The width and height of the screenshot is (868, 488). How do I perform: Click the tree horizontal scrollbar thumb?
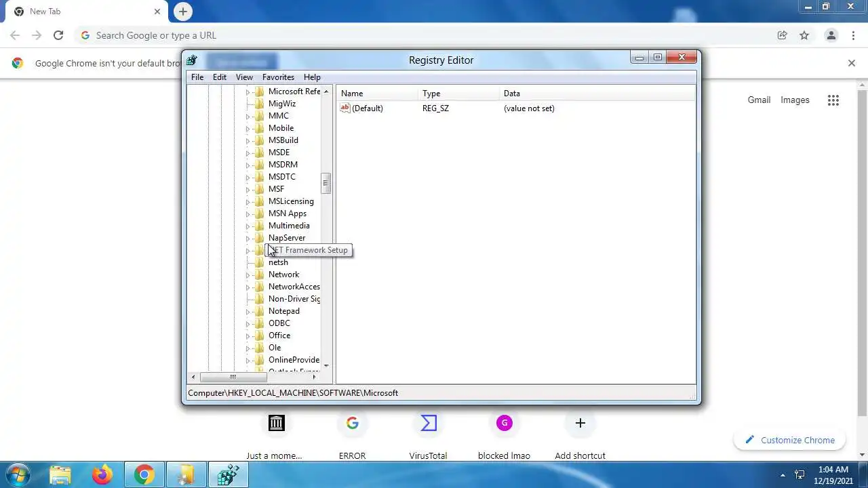[233, 377]
